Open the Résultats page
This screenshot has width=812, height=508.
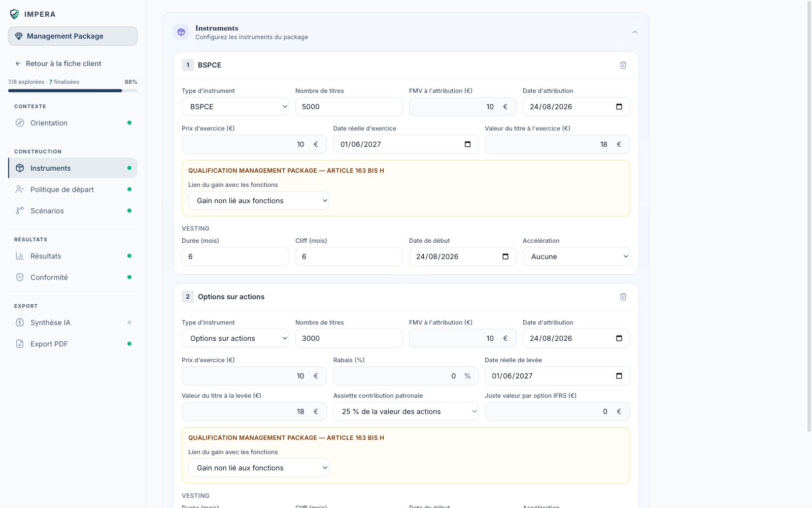(73, 256)
